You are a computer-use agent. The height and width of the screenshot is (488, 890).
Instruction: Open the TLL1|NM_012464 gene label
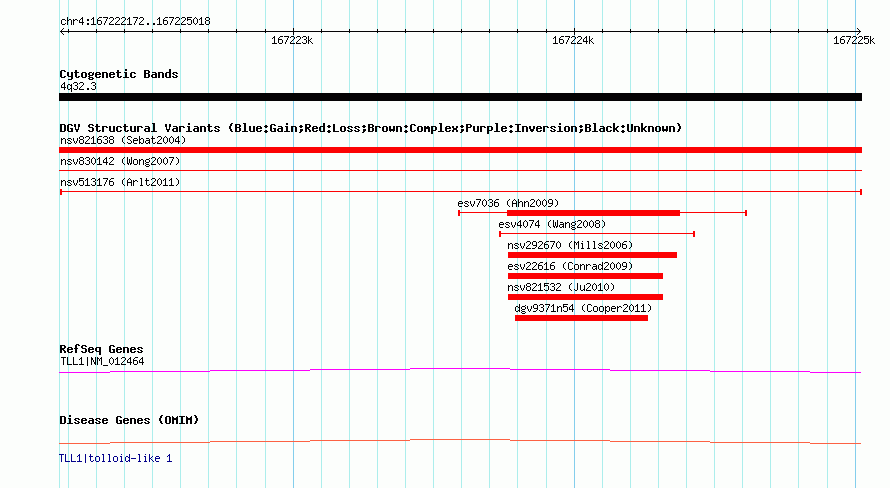coord(102,361)
